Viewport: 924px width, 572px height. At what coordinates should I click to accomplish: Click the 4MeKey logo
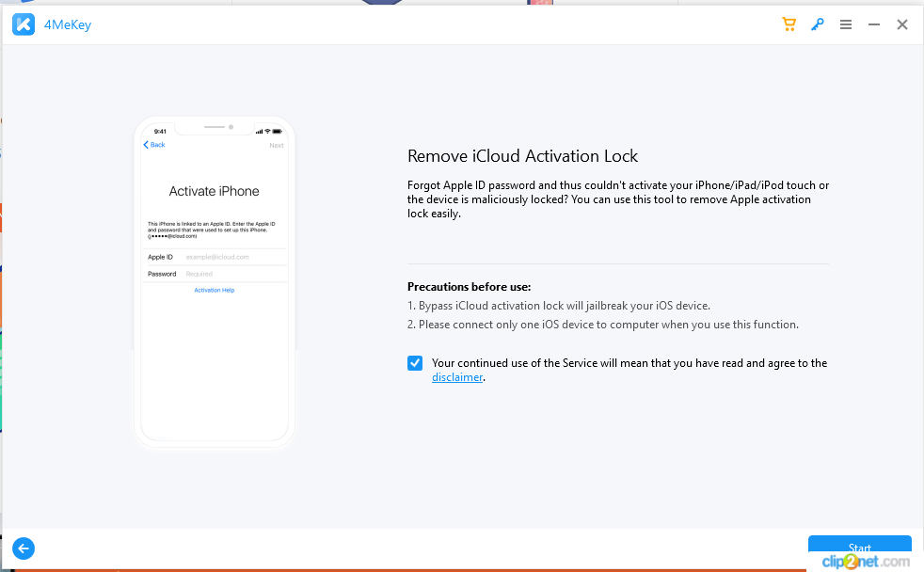point(24,24)
